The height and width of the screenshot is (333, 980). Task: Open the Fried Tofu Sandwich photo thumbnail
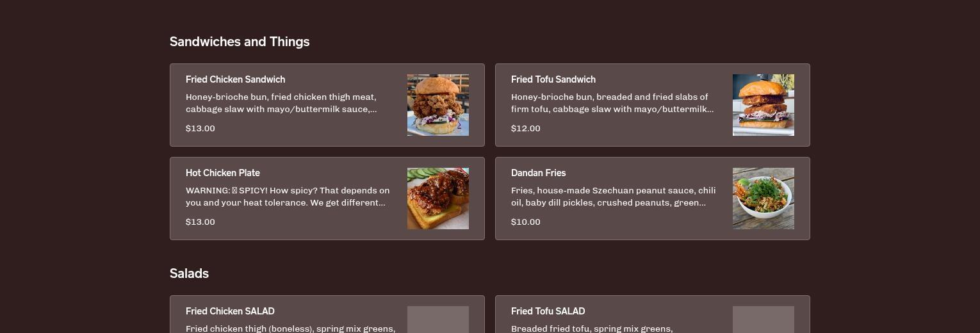(764, 105)
